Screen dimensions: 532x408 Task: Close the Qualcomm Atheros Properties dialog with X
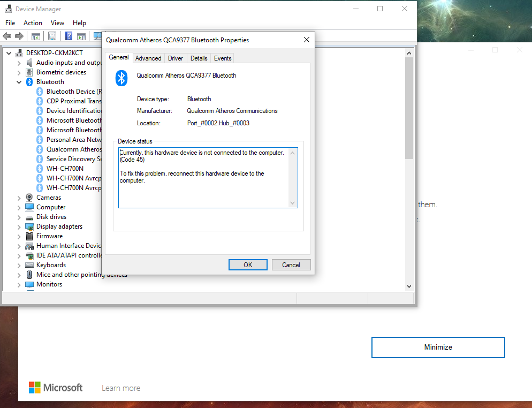307,40
